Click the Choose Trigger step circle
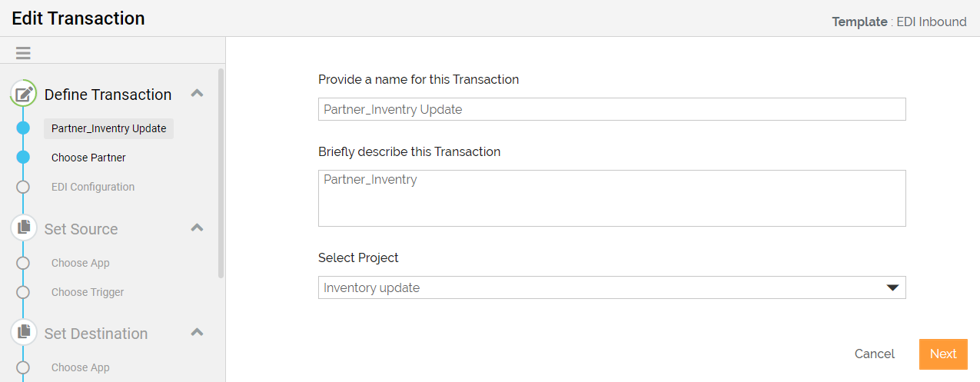 click(23, 292)
